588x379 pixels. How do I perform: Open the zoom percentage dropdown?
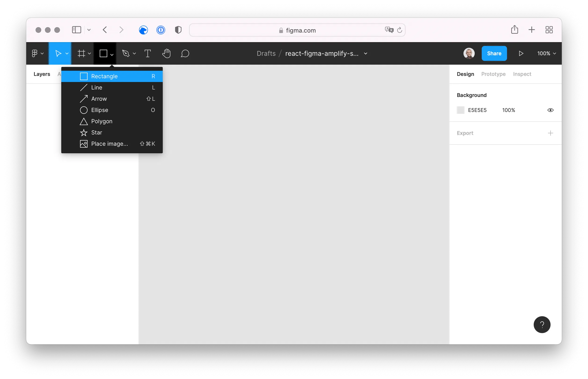point(546,53)
